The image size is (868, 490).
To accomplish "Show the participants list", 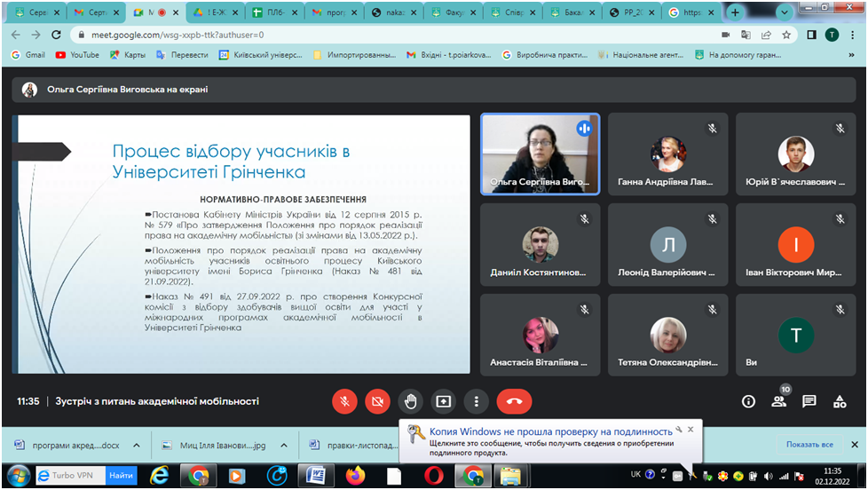I will [778, 401].
